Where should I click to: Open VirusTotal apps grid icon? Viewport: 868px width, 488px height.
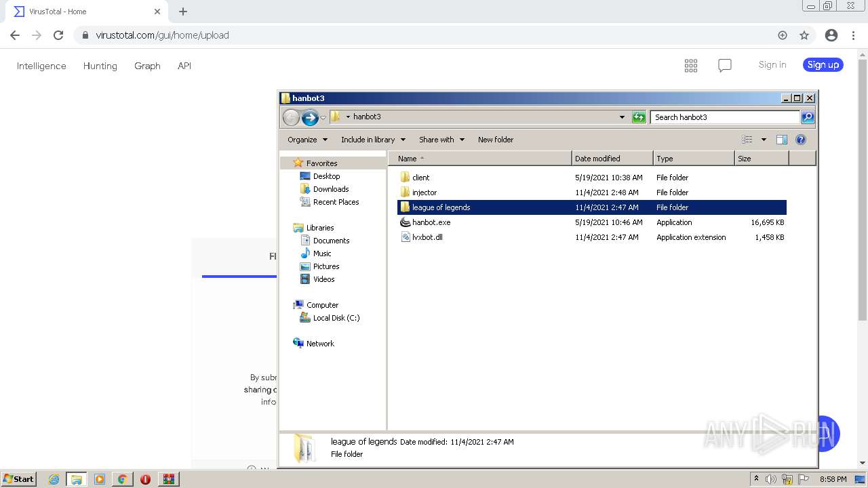point(691,66)
